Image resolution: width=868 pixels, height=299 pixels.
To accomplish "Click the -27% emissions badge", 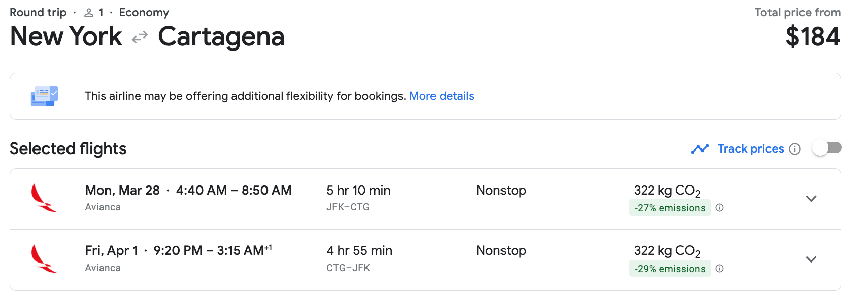I will point(670,208).
